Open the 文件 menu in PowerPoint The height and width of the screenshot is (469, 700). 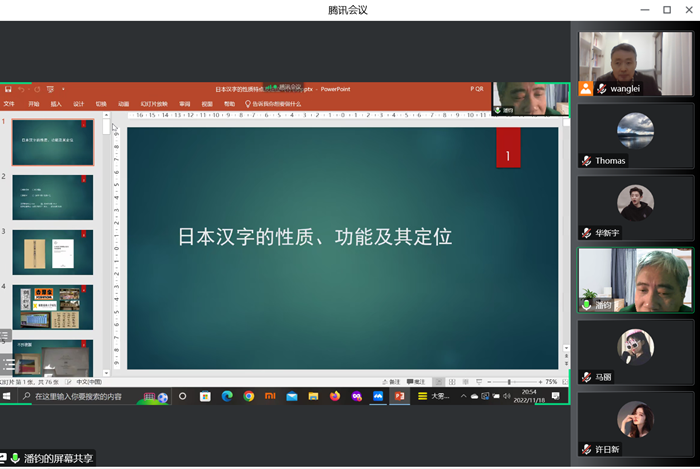click(9, 103)
